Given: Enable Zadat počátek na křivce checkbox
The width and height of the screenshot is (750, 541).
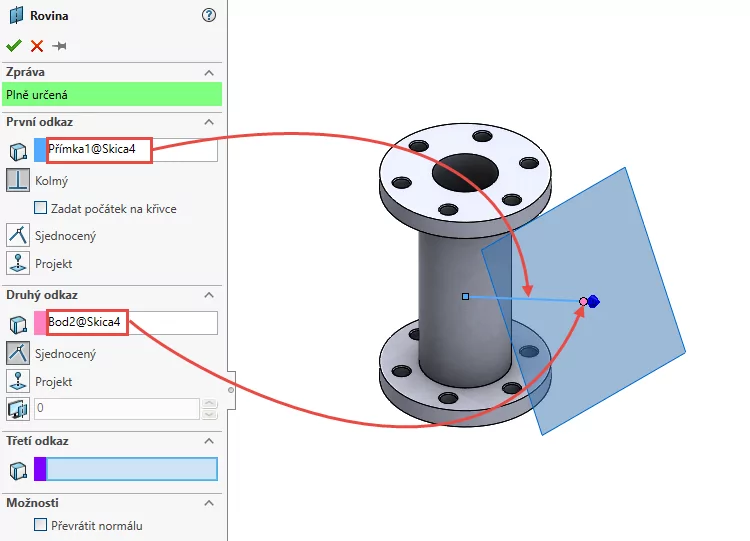Looking at the screenshot, I should tap(41, 208).
